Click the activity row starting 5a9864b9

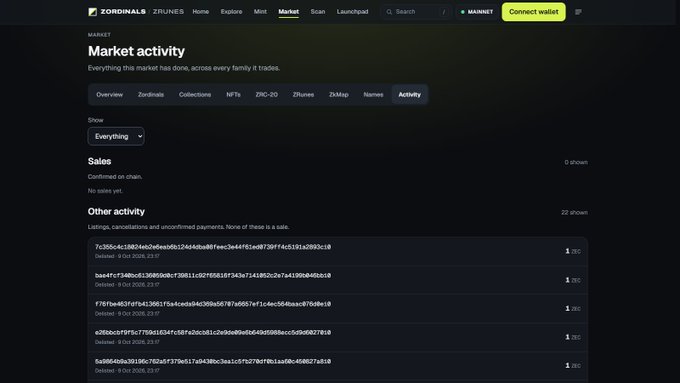tap(338, 366)
